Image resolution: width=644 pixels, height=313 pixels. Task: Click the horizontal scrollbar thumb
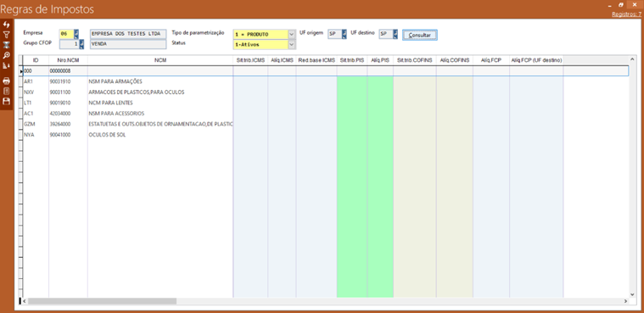(102, 301)
